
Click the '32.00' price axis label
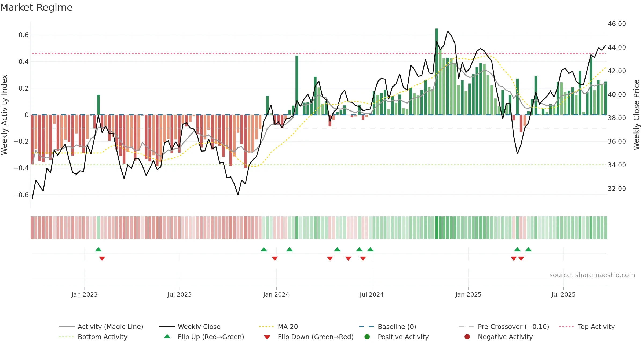click(x=617, y=189)
